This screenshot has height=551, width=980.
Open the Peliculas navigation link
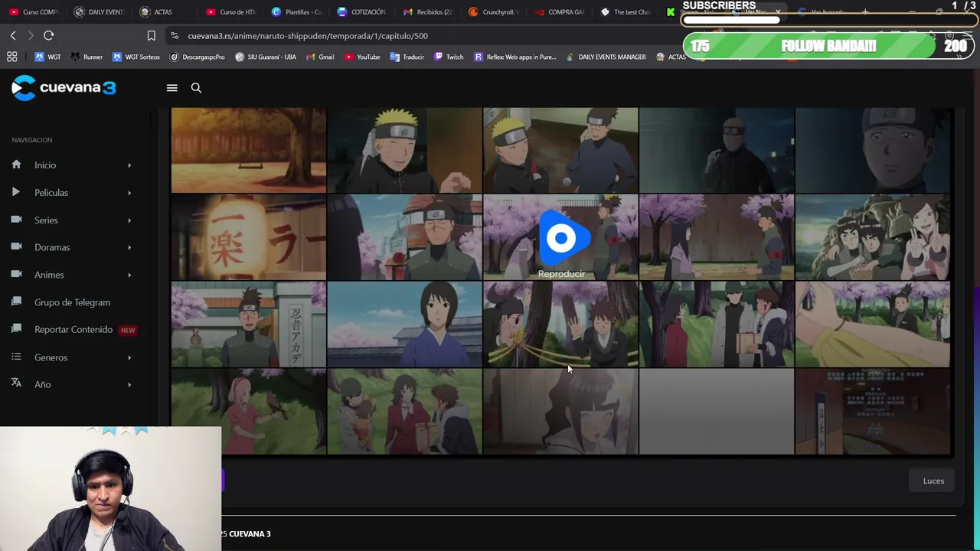51,193
